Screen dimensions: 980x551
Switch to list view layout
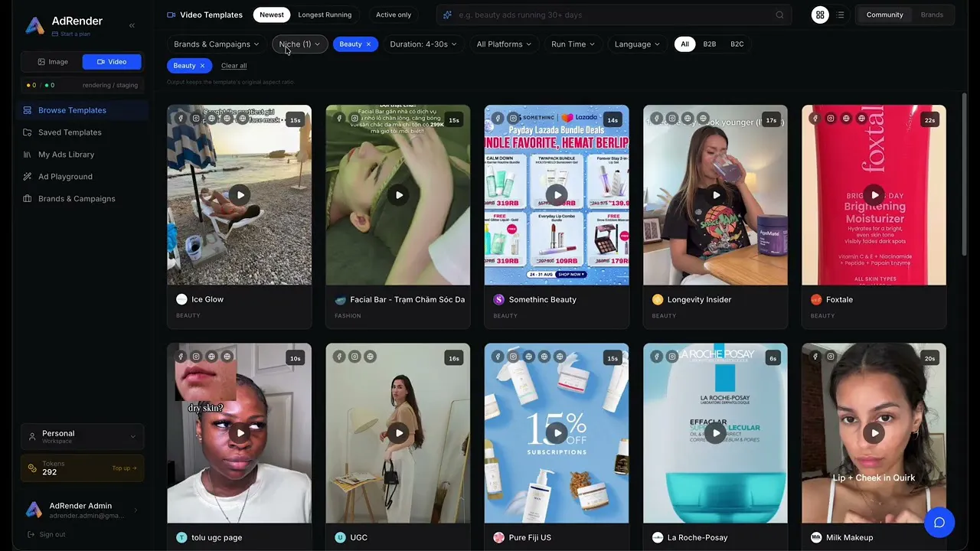(x=840, y=15)
